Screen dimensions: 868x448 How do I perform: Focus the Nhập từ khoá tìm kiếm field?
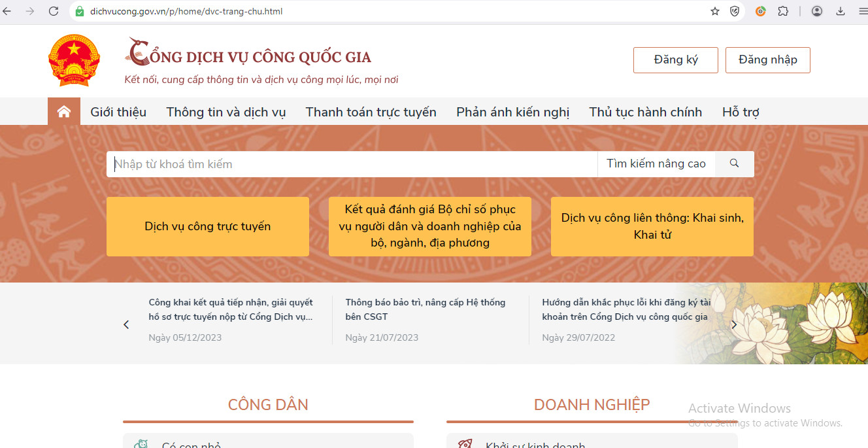pos(352,164)
